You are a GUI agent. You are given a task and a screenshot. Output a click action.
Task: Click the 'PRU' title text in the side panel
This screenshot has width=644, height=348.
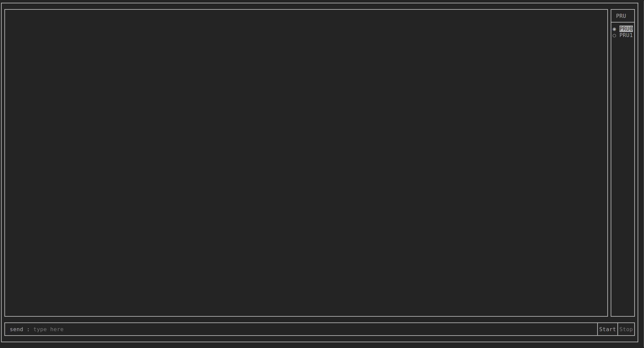(621, 16)
